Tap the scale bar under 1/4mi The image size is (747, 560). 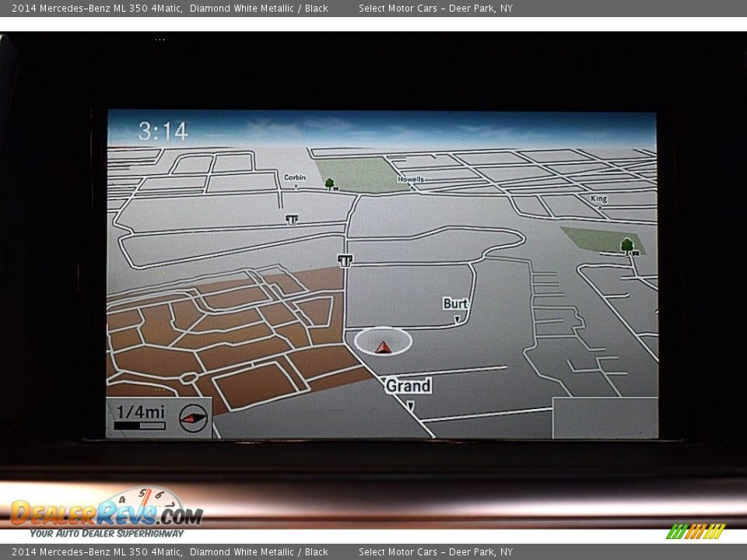[x=139, y=425]
